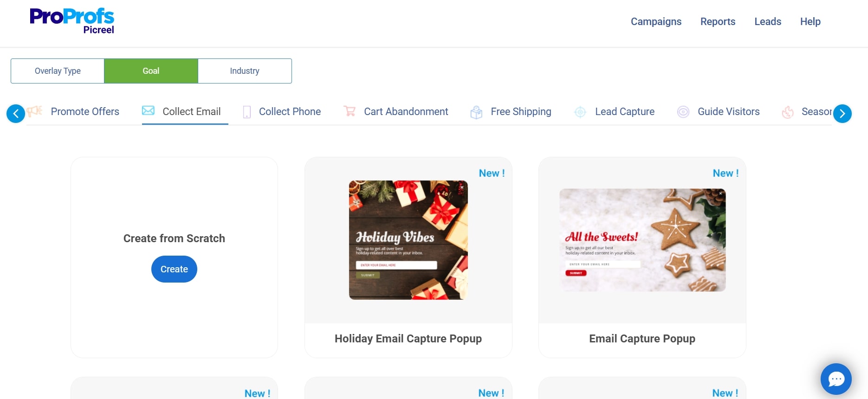Open the Campaigns menu
The image size is (868, 399).
(x=656, y=21)
